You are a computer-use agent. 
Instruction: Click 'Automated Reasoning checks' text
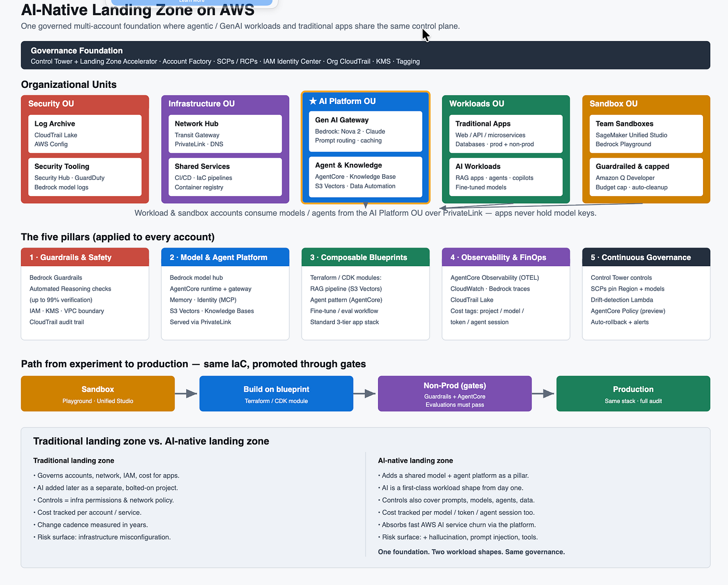[x=70, y=289]
